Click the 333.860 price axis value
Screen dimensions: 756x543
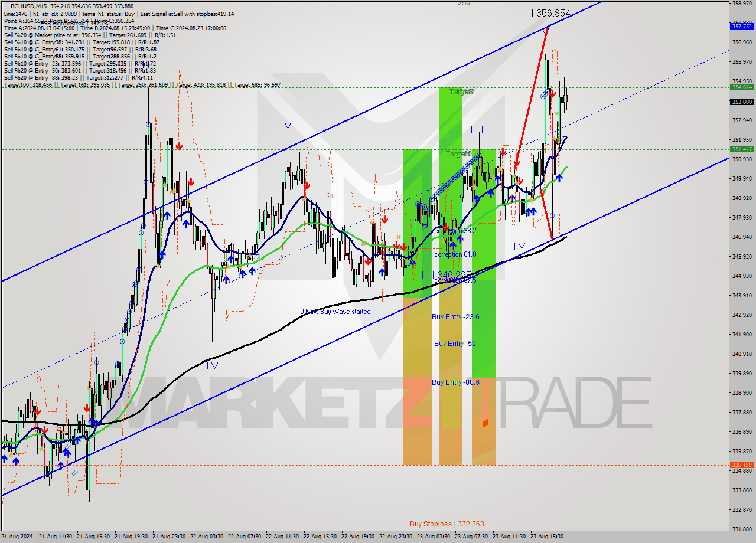[x=742, y=490]
